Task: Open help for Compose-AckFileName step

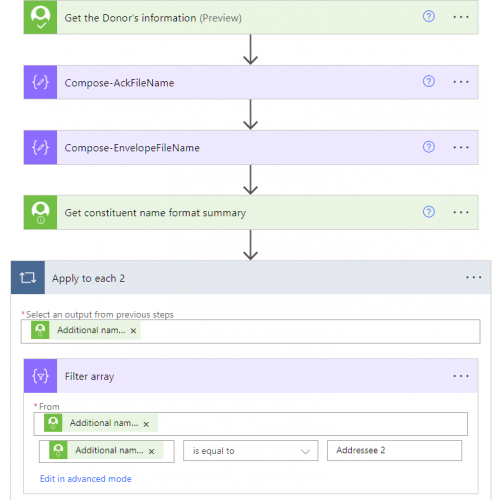Action: point(429,81)
